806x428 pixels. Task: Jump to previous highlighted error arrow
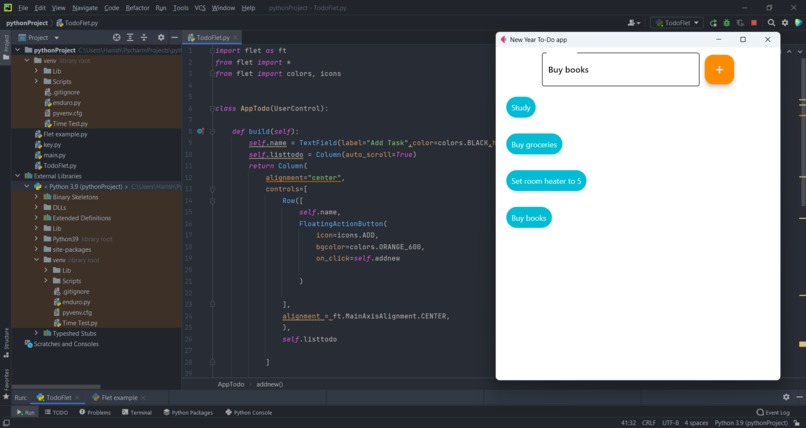click(x=789, y=51)
